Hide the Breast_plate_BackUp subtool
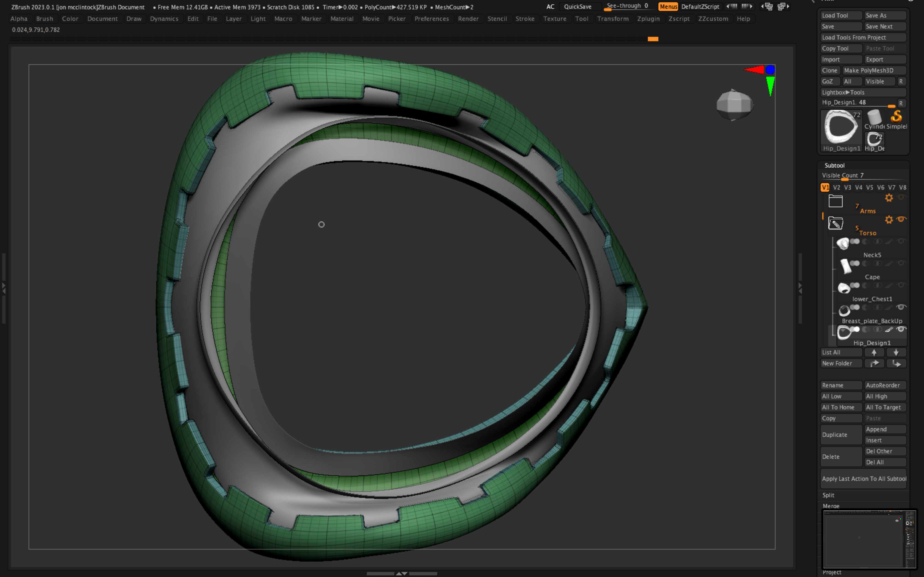924x577 pixels. point(901,307)
